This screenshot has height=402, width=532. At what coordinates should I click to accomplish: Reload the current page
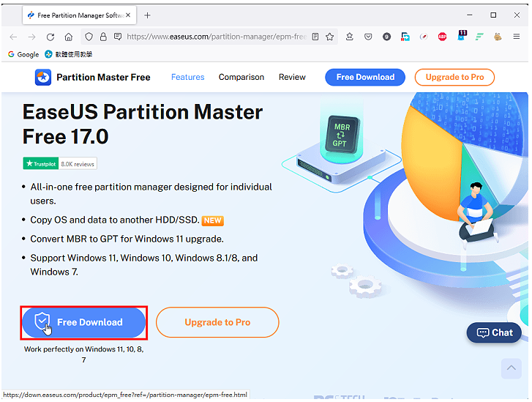(x=50, y=37)
